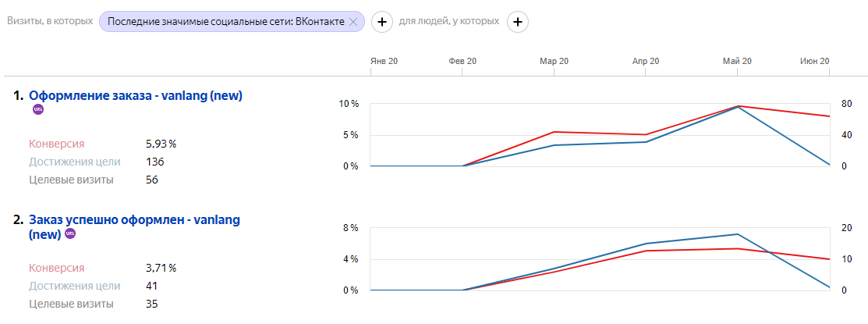Click blue line peak in second chart

[x=738, y=234]
